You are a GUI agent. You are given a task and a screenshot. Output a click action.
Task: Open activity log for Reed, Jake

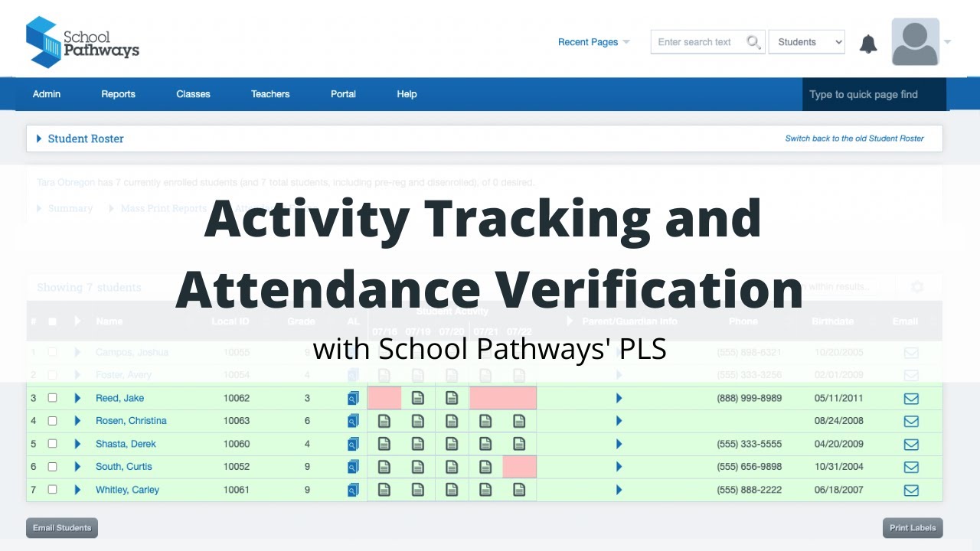(x=353, y=398)
